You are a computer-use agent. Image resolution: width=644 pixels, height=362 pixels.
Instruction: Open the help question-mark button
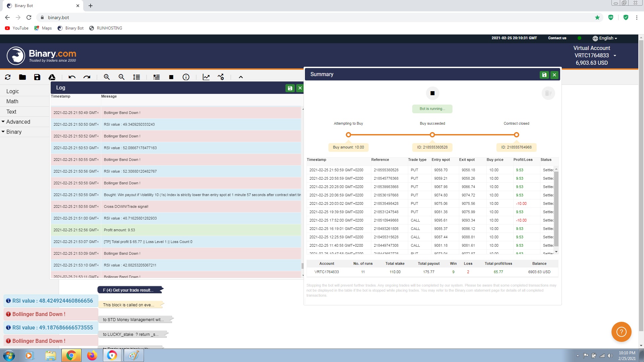621,332
